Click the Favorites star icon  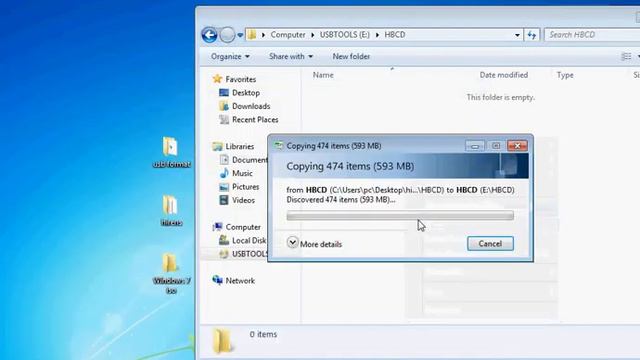218,79
